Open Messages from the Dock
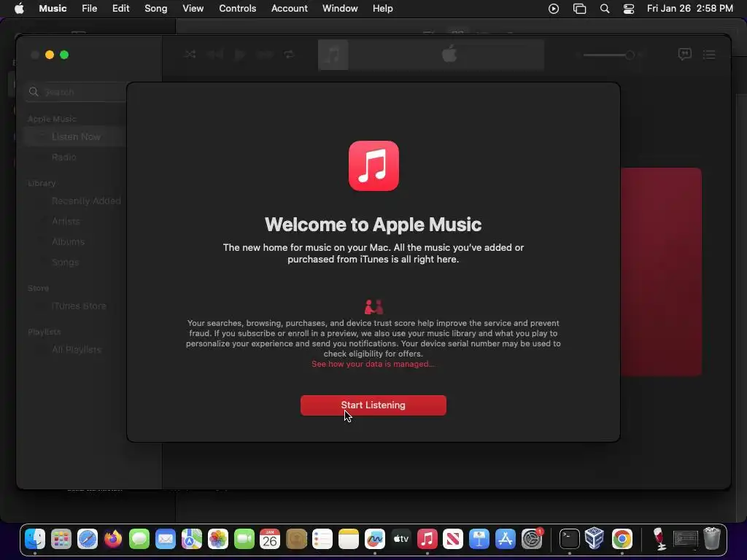The width and height of the screenshot is (747, 560). pyautogui.click(x=139, y=539)
